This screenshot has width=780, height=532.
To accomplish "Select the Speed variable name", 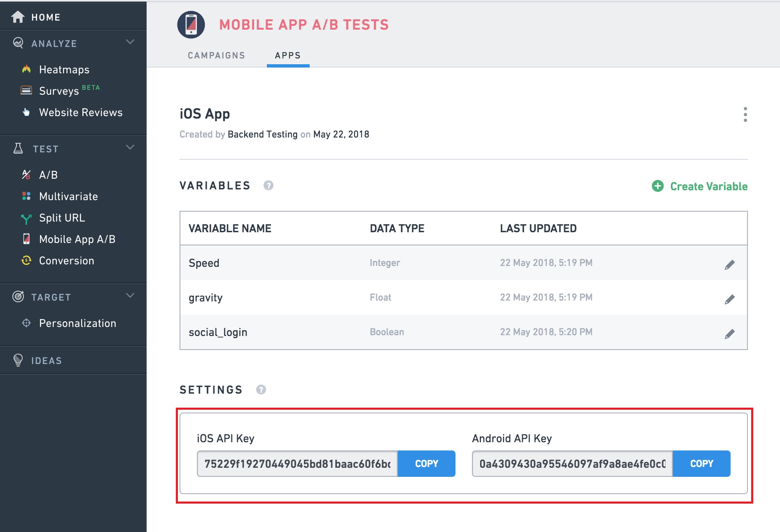I will click(204, 263).
